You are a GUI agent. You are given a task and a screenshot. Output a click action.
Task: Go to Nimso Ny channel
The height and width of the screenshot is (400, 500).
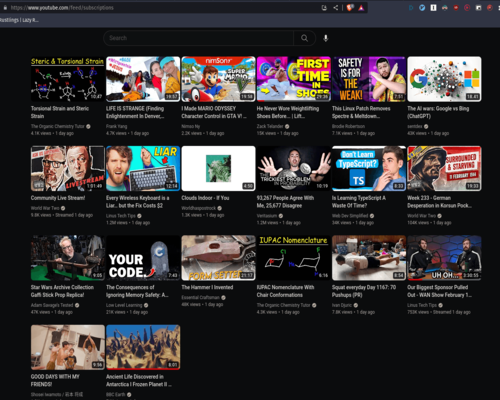coord(191,126)
